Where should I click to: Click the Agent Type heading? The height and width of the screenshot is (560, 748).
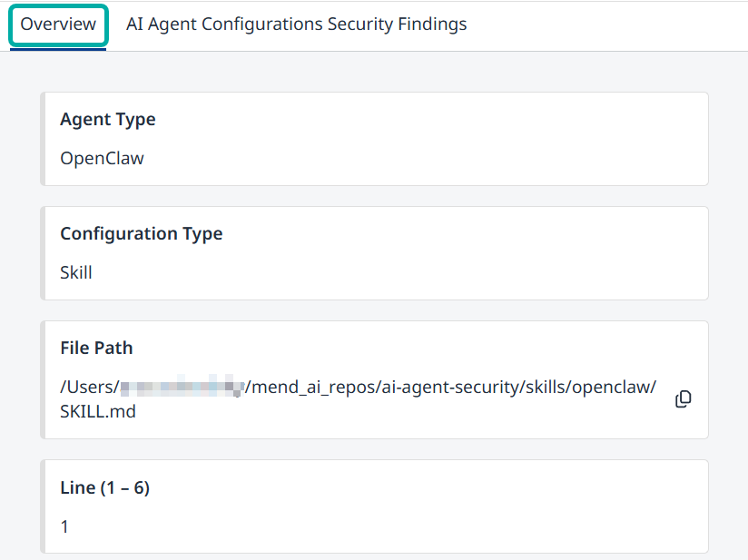107,120
